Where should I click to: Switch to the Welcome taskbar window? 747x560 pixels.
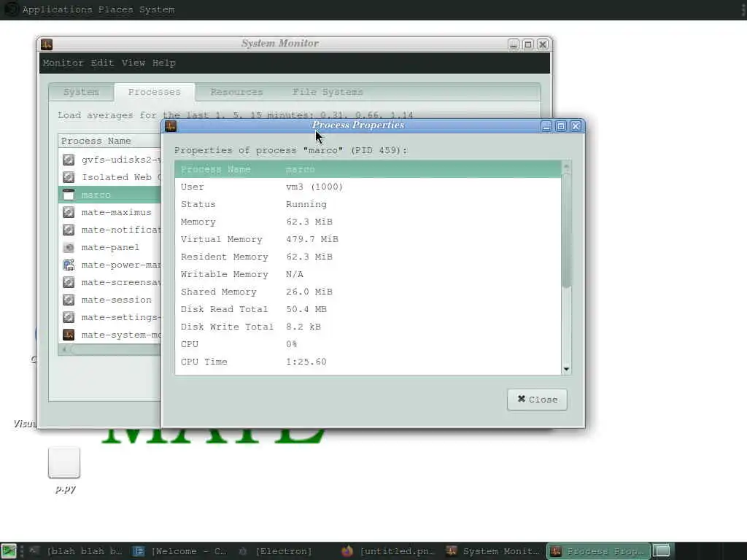tap(180, 551)
